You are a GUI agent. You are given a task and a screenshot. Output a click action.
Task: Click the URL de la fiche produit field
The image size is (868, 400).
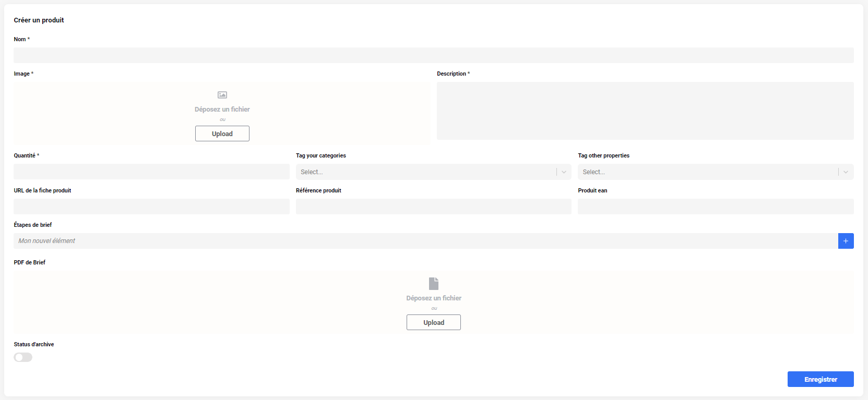pos(151,207)
